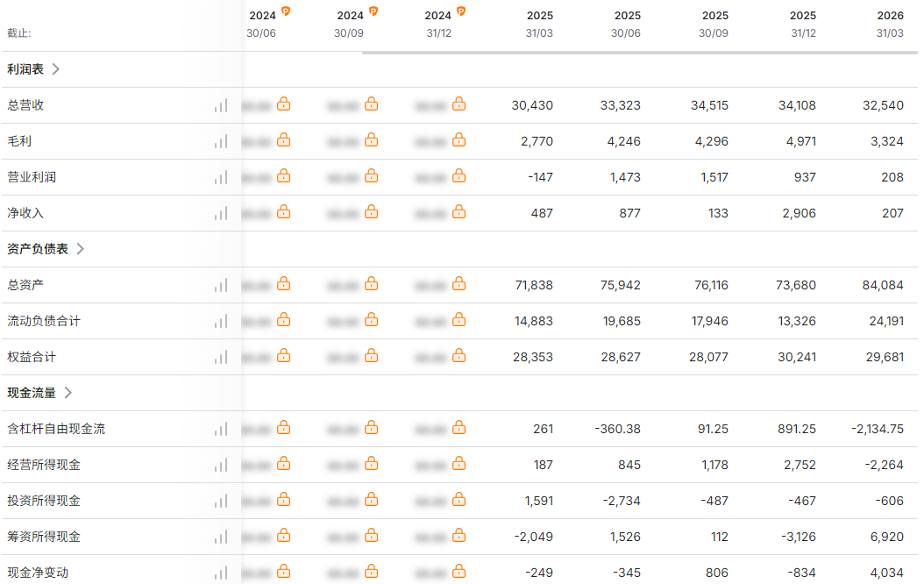
Task: Click the 经营所得现金 row label
Action: [44, 465]
